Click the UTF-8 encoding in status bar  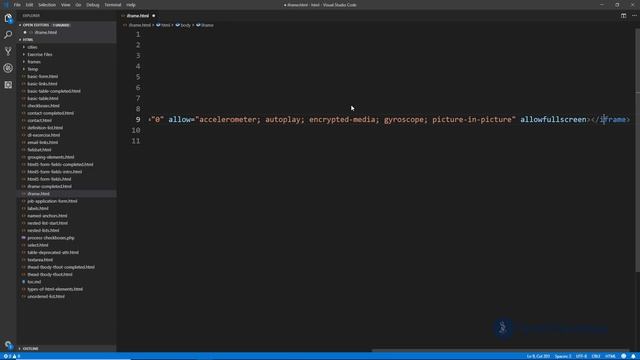(581, 356)
